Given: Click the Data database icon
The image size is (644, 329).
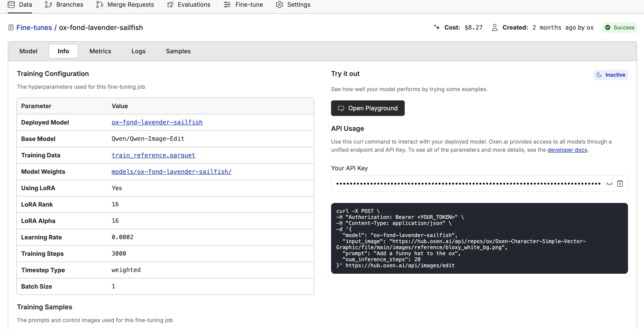Looking at the screenshot, I should coord(11,5).
